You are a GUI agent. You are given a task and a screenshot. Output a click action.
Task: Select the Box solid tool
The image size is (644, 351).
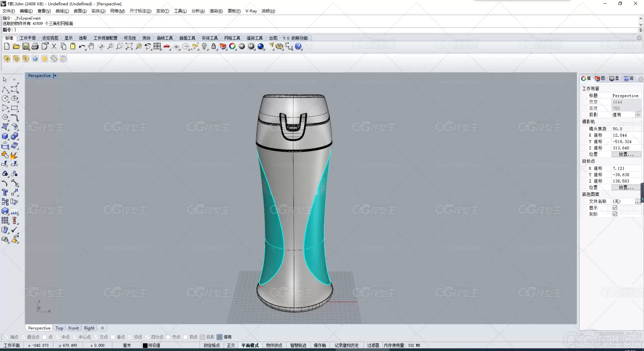click(5, 136)
